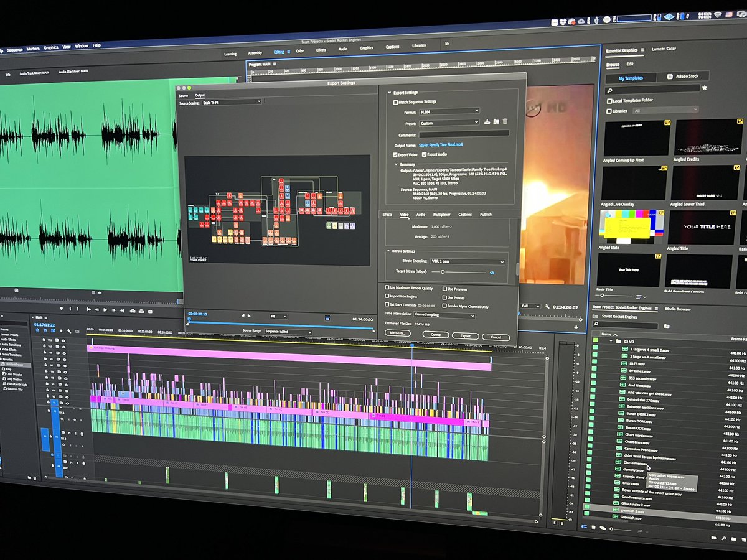Collapse the Summary section
Image resolution: width=747 pixels, height=560 pixels.
[x=395, y=164]
